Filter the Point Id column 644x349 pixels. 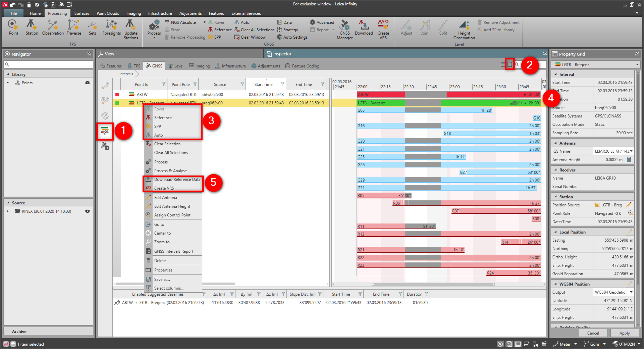pos(164,84)
